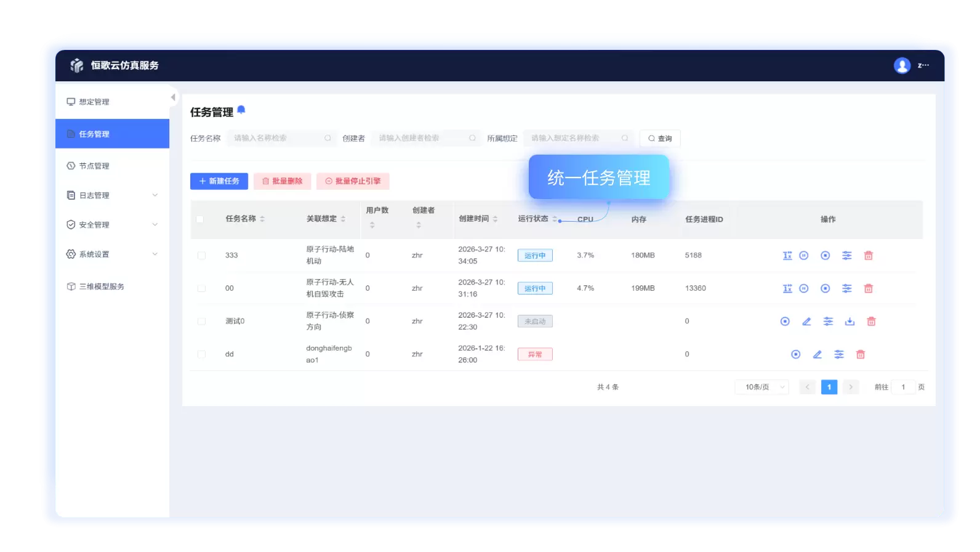Screen dimensions: 980x552
Task: Click the 查询 search button
Action: (660, 139)
